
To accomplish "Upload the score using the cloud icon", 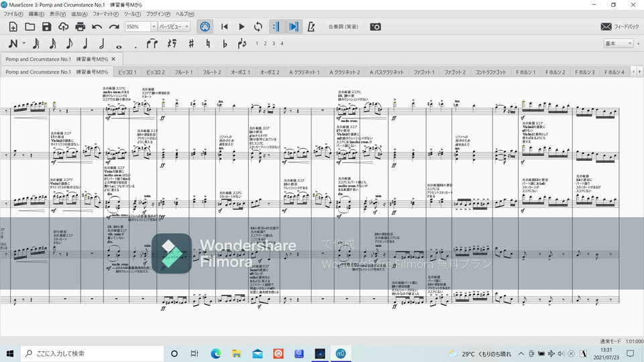I will tap(63, 27).
